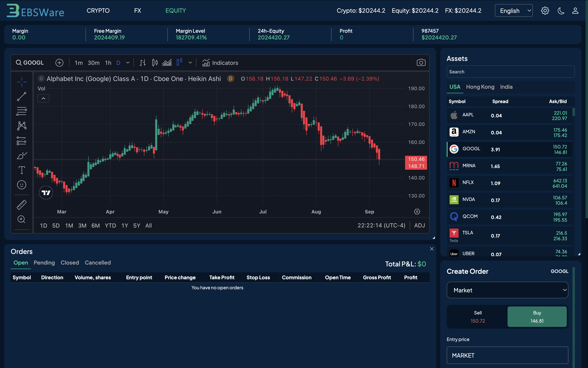
Task: Select the crosshair cursor tool
Action: click(x=22, y=82)
